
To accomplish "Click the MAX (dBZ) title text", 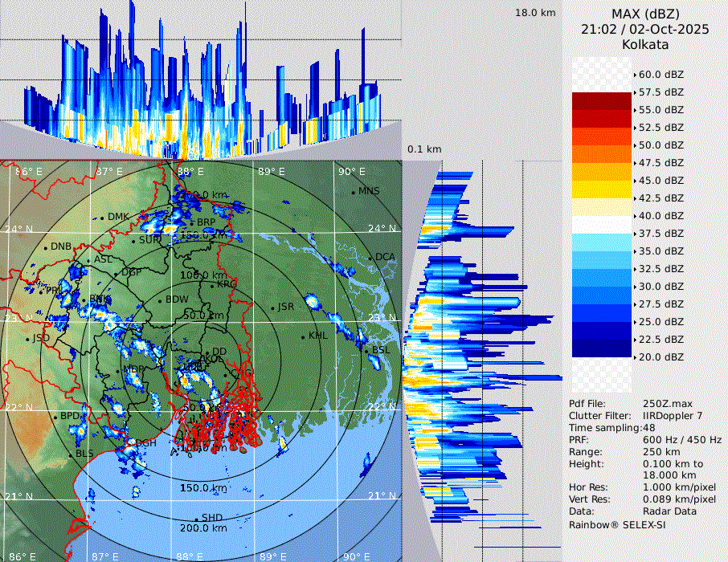I will (645, 14).
